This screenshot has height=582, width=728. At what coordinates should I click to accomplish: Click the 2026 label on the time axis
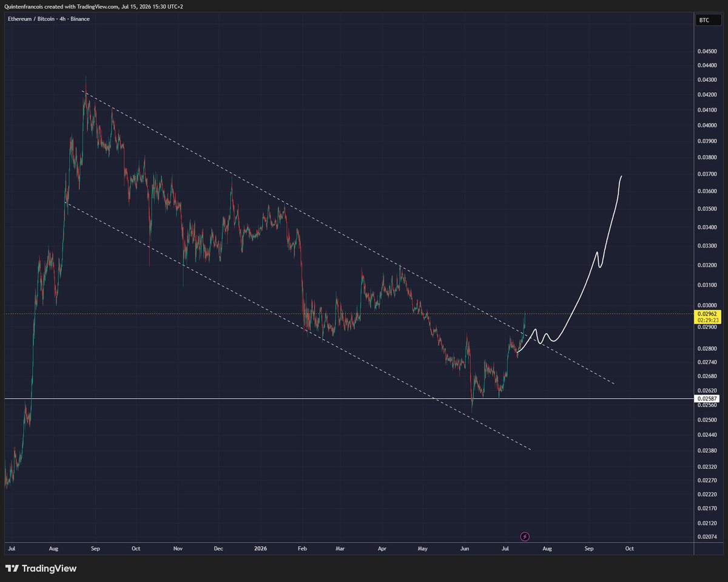tap(260, 549)
